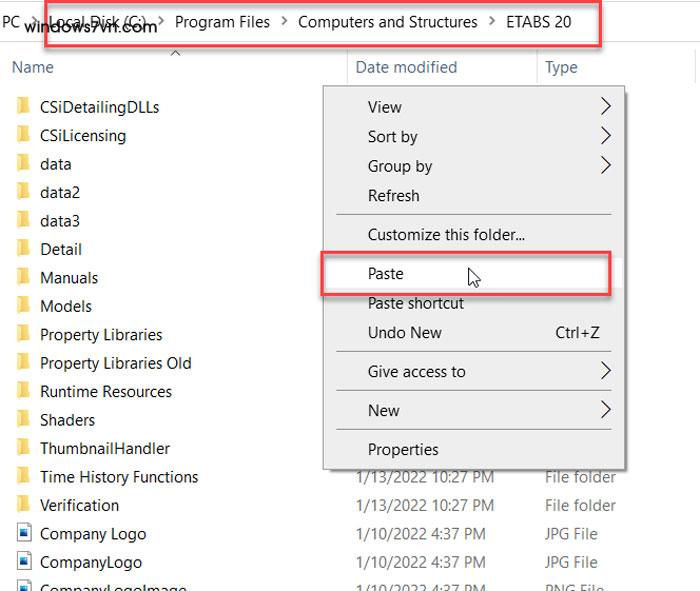Viewport: 700px width, 591px height.
Task: Click Program Files in the address path
Action: (222, 21)
